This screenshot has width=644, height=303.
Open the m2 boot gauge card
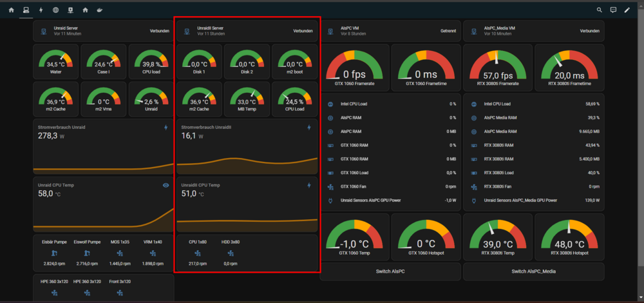tap(295, 62)
